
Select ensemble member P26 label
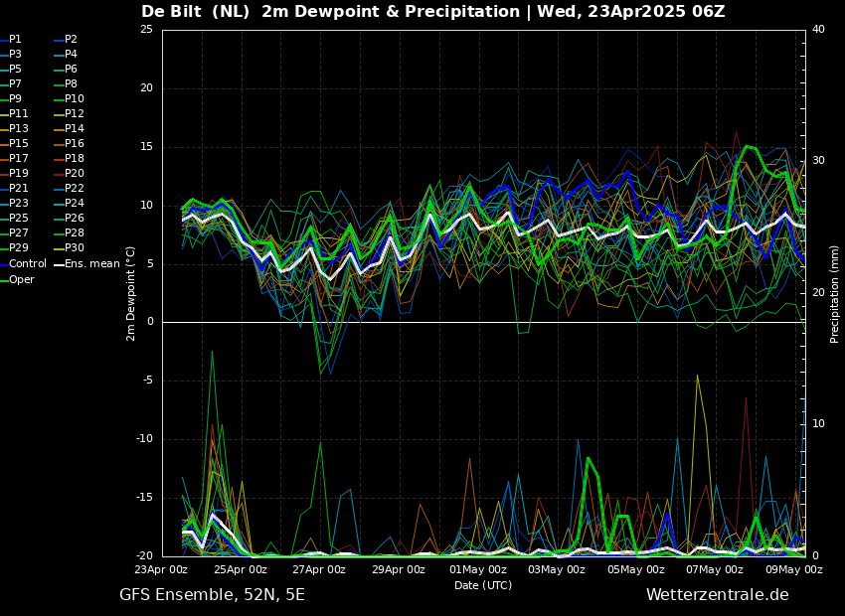[70, 218]
